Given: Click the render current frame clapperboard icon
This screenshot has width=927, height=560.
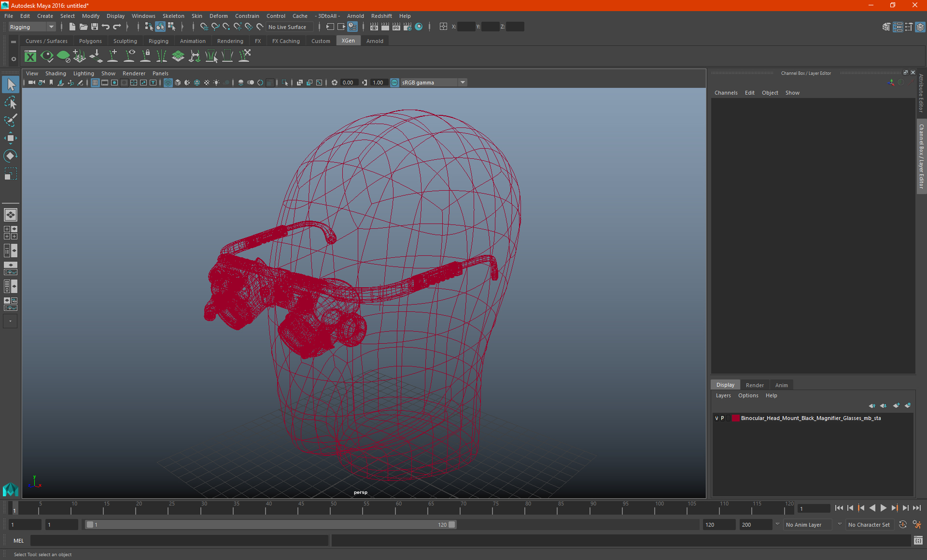Looking at the screenshot, I should click(385, 27).
